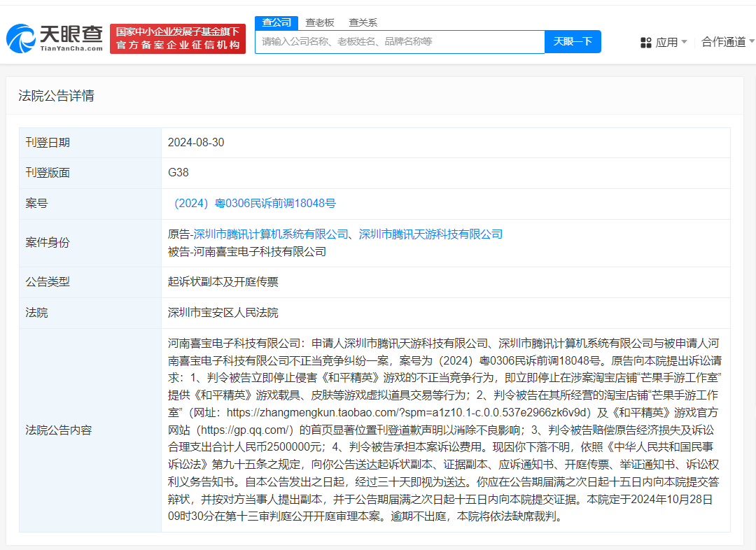Open the apps grid icon beside 应用
Viewport: 756px width, 550px height.
(x=645, y=42)
